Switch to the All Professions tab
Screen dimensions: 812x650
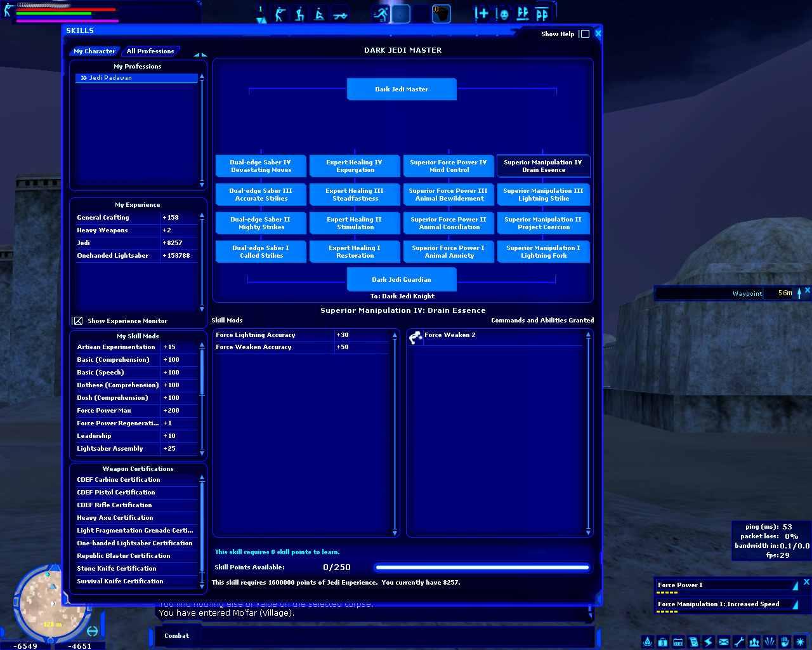pyautogui.click(x=150, y=51)
